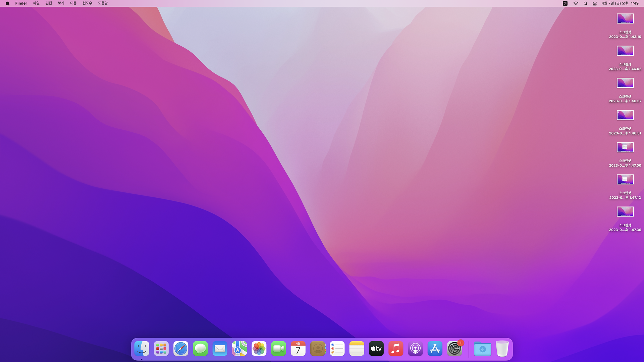Expand the Wi-Fi status menu
The image size is (644, 362).
[x=576, y=3]
